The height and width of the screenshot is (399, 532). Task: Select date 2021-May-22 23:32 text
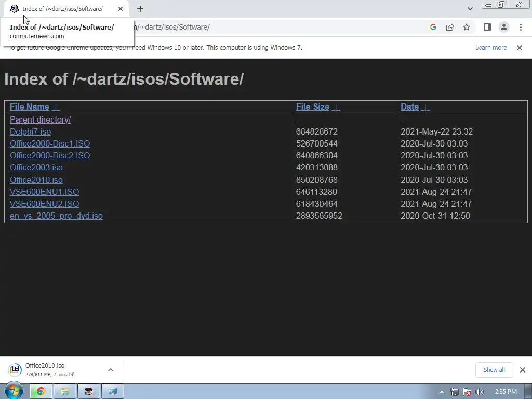pos(436,131)
